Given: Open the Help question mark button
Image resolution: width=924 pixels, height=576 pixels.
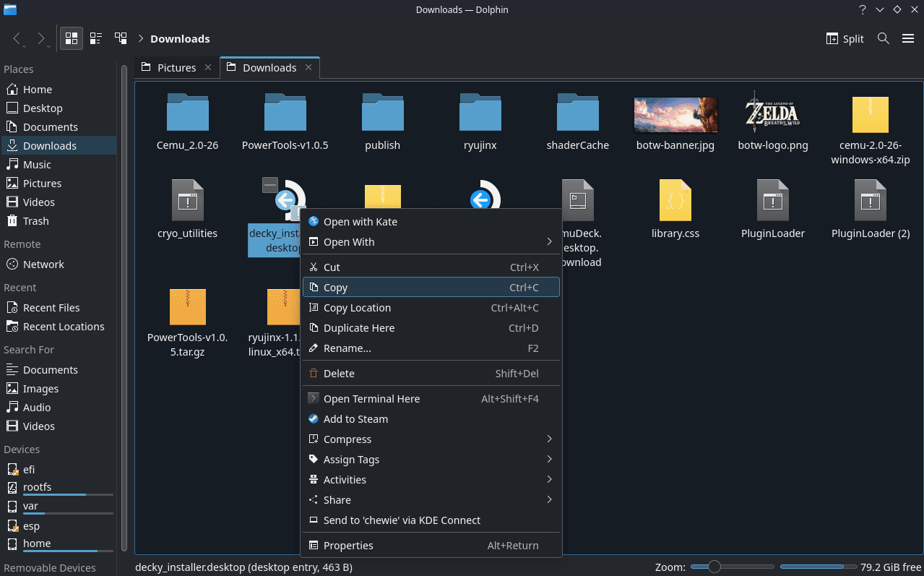Looking at the screenshot, I should pyautogui.click(x=862, y=9).
